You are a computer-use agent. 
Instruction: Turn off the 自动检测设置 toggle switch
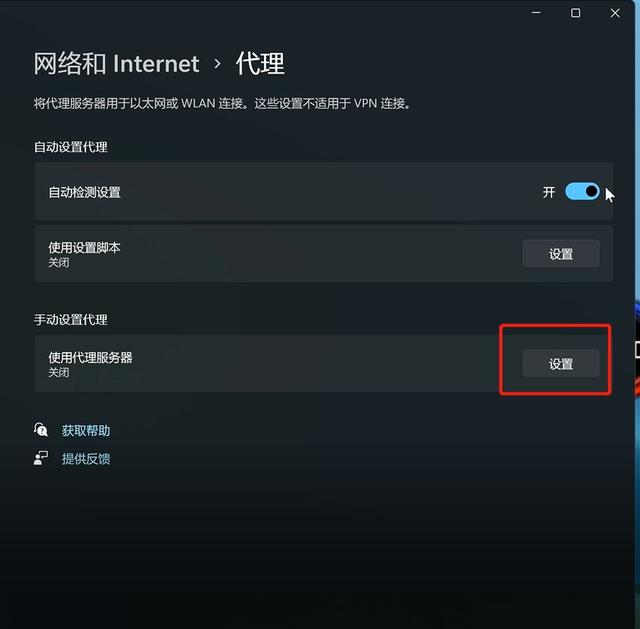pyautogui.click(x=582, y=191)
